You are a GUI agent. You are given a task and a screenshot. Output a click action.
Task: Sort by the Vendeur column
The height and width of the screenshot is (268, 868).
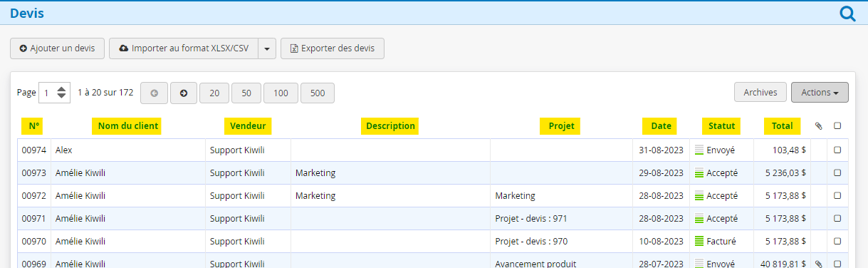tap(248, 126)
